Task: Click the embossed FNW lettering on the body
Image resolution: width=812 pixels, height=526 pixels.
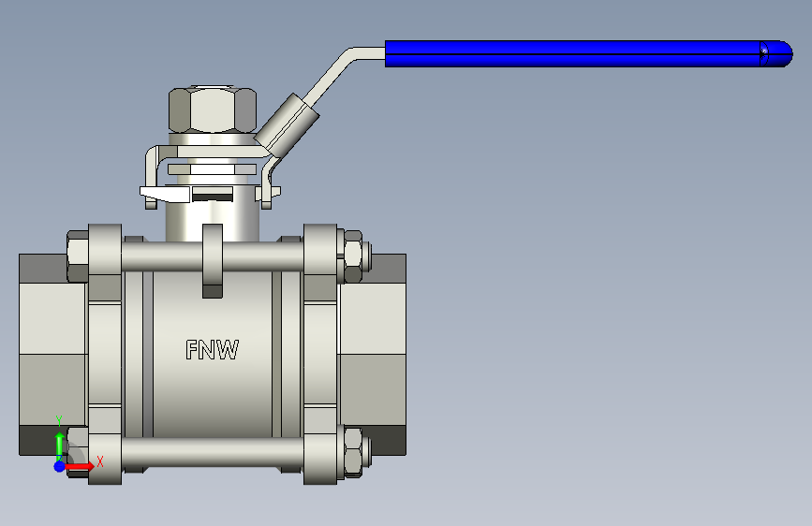Action: click(212, 350)
